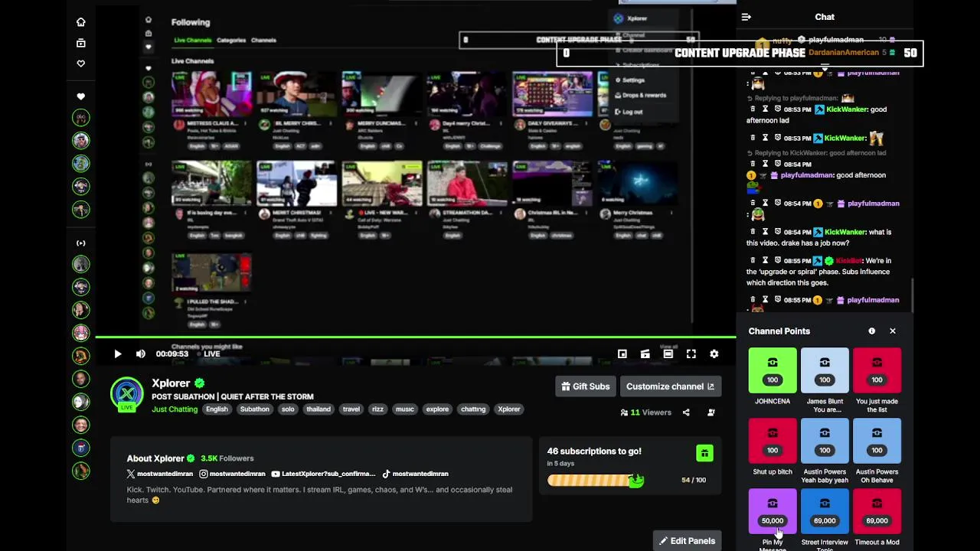Click the user follow icon next to share

pos(711,412)
